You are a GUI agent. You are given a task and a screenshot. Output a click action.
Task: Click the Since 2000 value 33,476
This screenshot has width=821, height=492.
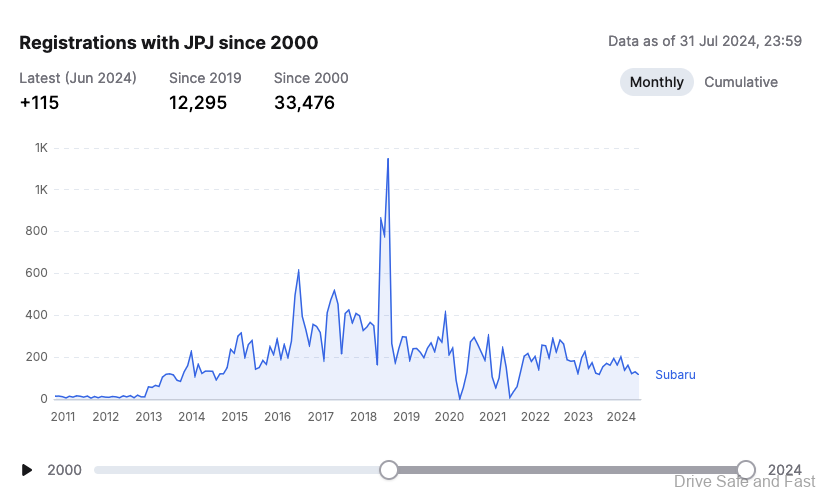[x=304, y=102]
